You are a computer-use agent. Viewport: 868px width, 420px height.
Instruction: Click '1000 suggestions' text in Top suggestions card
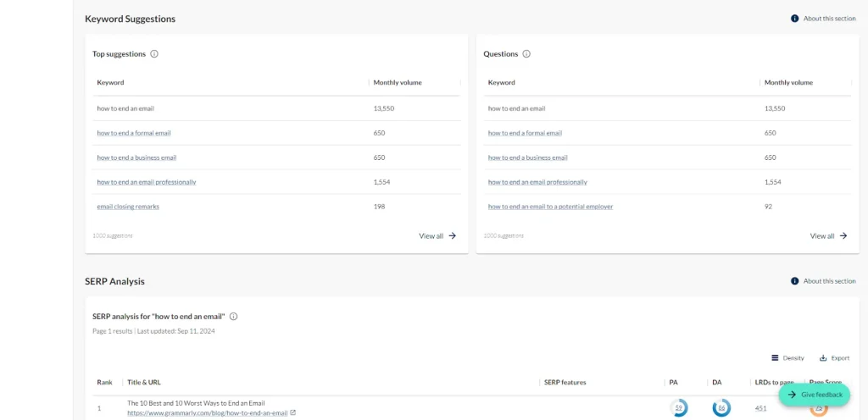pyautogui.click(x=113, y=236)
